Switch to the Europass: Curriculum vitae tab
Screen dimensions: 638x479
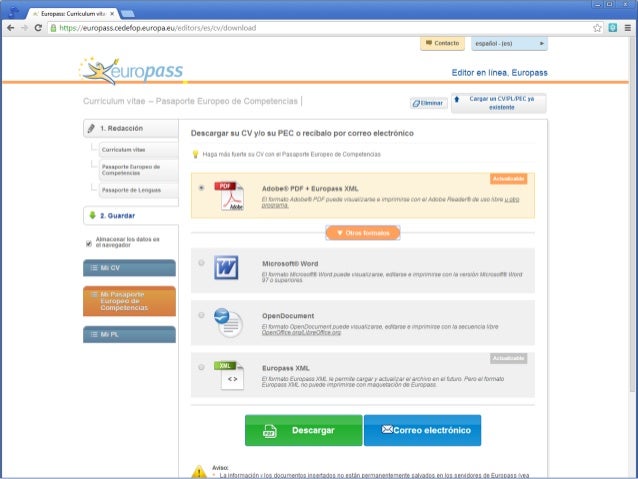[73, 13]
